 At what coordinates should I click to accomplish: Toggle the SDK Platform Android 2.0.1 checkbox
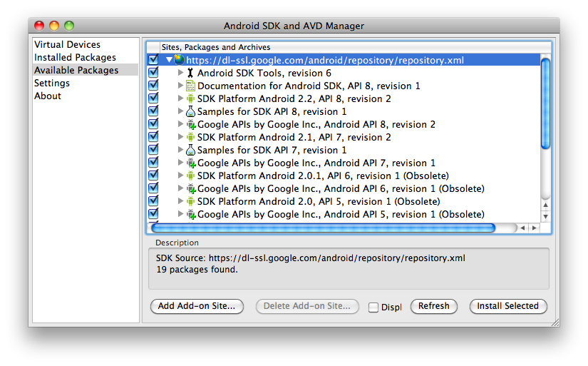tap(153, 176)
